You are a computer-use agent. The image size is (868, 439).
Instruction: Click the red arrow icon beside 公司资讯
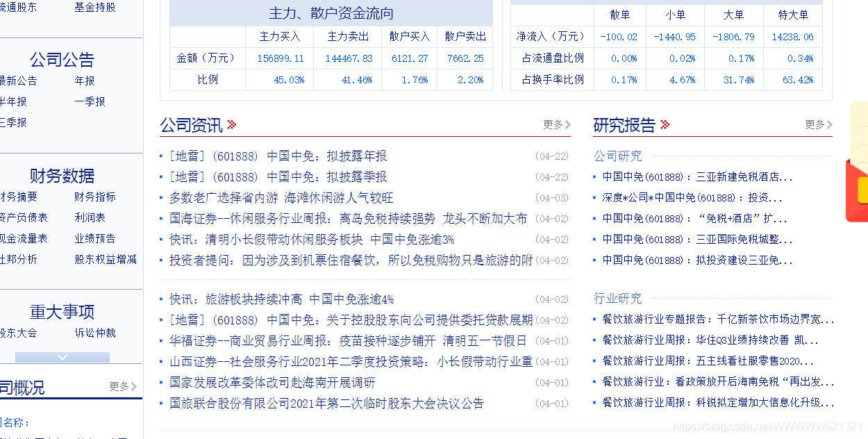(232, 125)
